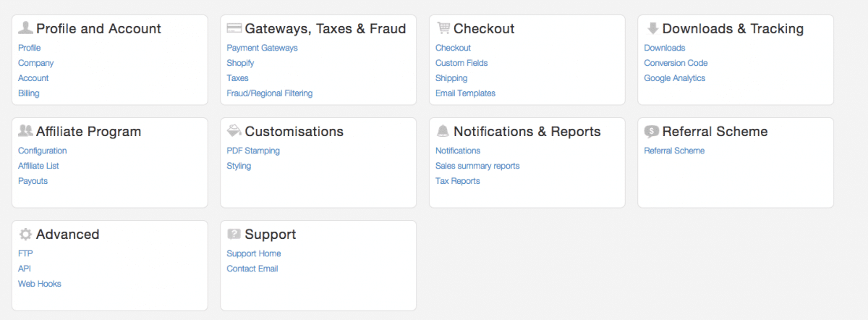Click the question mark icon beside Support
Image resolution: width=868 pixels, height=320 pixels.
pos(234,234)
